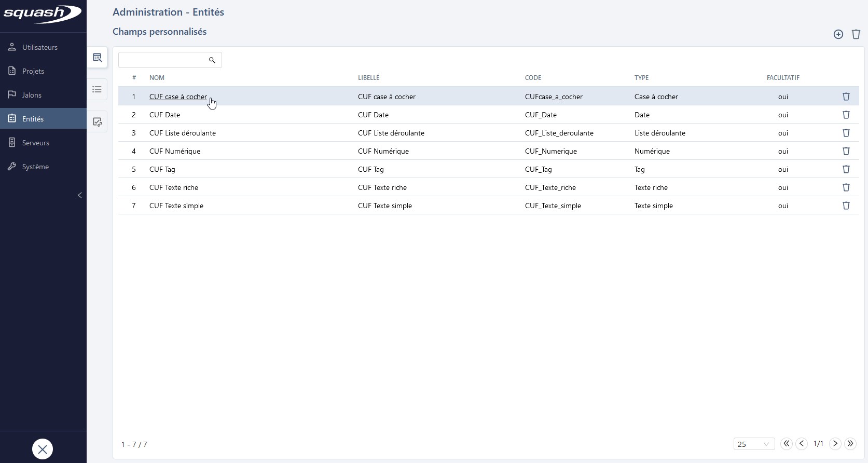Open the page size dropdown showing 25
Image resolution: width=868 pixels, height=463 pixels.
click(x=753, y=444)
